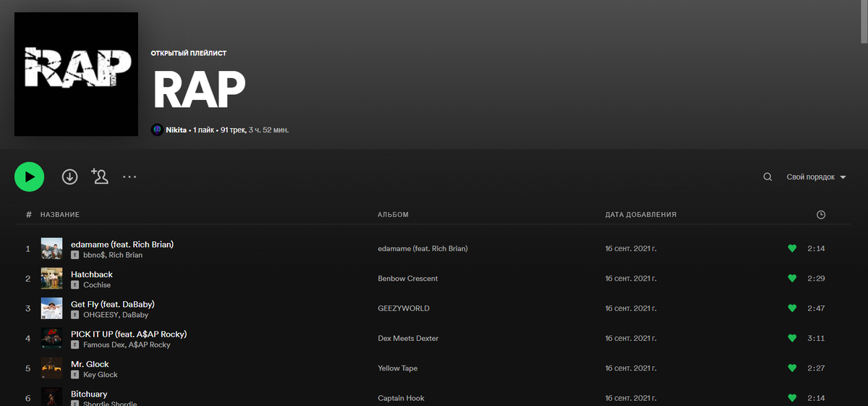Image resolution: width=868 pixels, height=406 pixels.
Task: Open the "Свой порядок" sort dropdown
Action: [x=816, y=177]
